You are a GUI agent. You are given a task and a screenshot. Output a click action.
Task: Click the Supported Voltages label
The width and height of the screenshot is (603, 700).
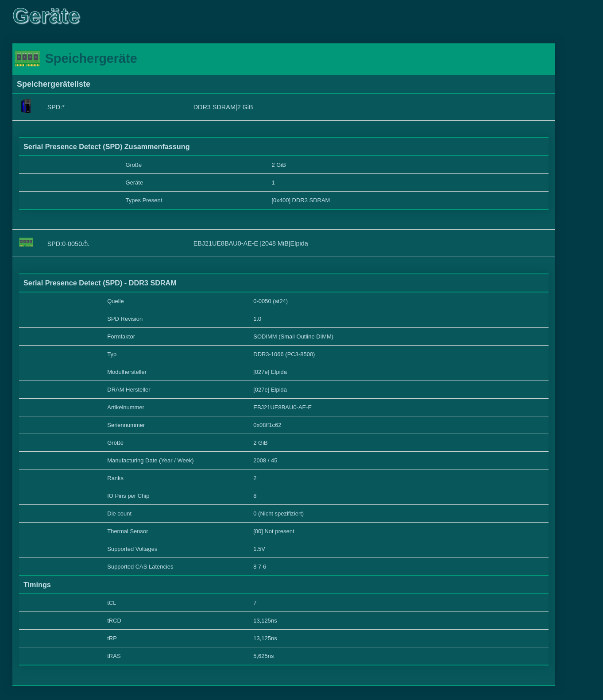coord(132,549)
